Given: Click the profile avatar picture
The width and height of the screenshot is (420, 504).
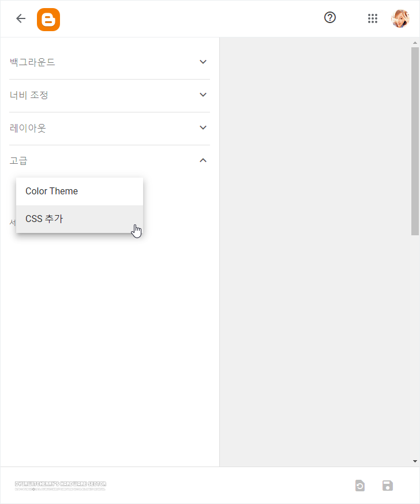Looking at the screenshot, I should point(400,18).
